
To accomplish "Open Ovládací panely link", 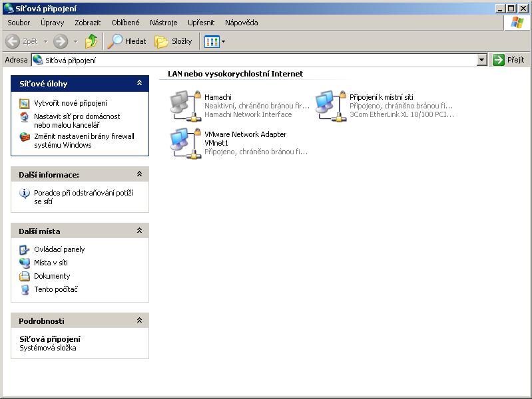I will (x=59, y=249).
